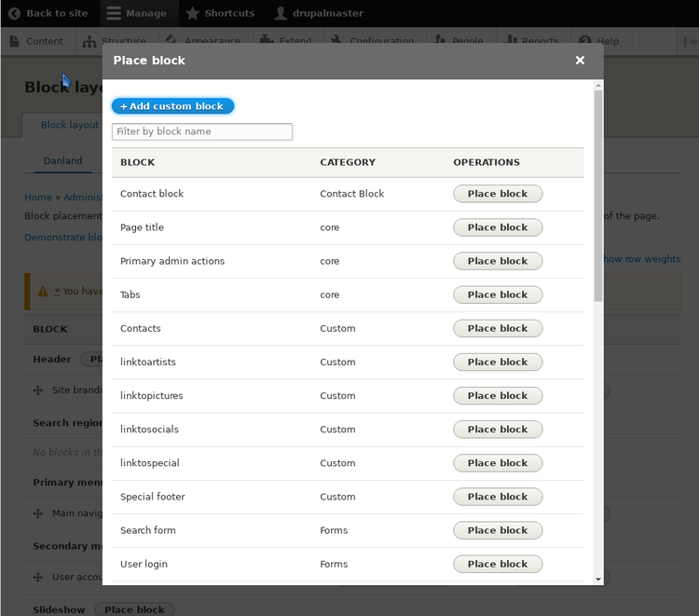Image resolution: width=699 pixels, height=616 pixels.
Task: Click core category in Tabs row
Action: tap(329, 294)
